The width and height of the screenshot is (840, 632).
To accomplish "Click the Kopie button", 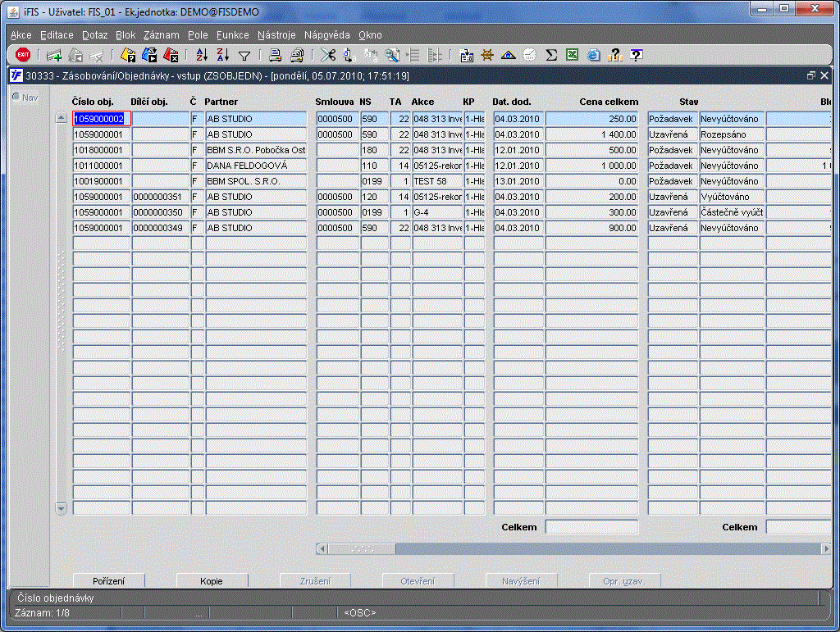I will tap(212, 581).
